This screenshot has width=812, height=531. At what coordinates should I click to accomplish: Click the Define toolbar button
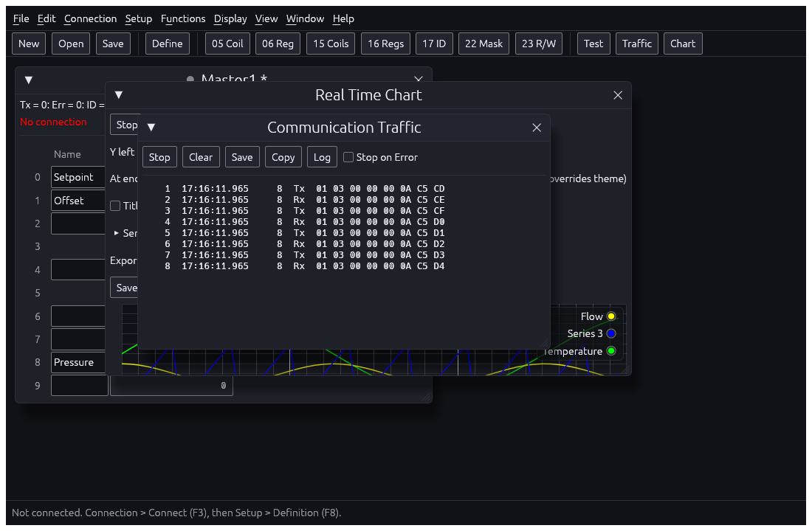[168, 44]
